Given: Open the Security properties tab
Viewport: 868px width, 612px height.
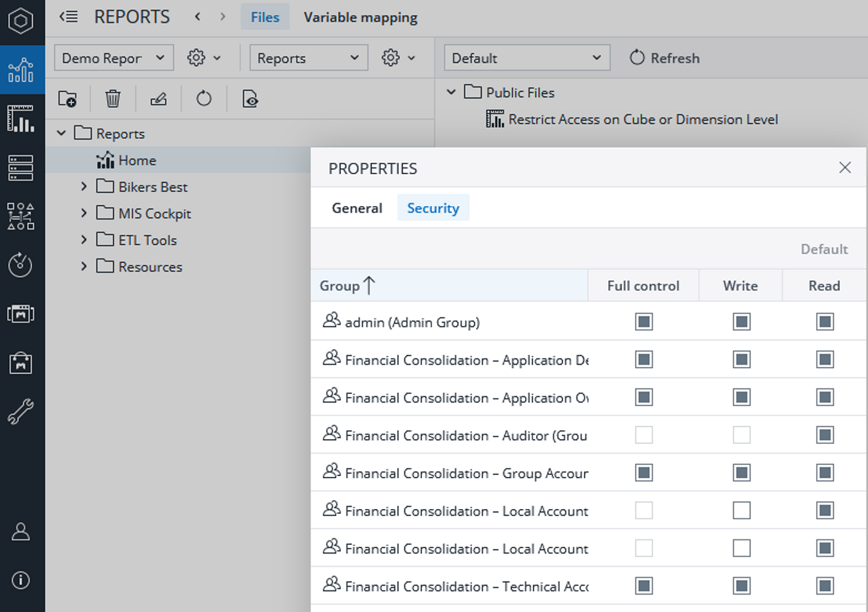Looking at the screenshot, I should [433, 208].
